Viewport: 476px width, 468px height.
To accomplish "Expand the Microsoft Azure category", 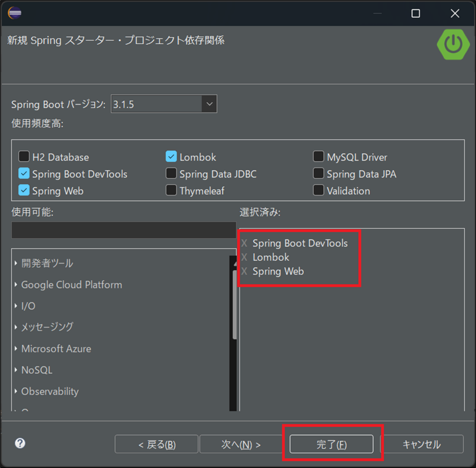I will (x=16, y=349).
